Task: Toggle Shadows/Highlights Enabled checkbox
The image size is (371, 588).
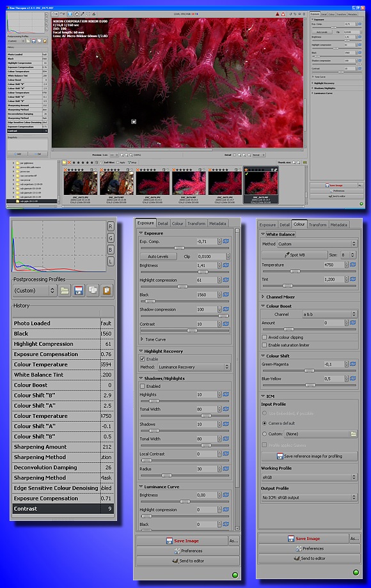Action: [142, 386]
